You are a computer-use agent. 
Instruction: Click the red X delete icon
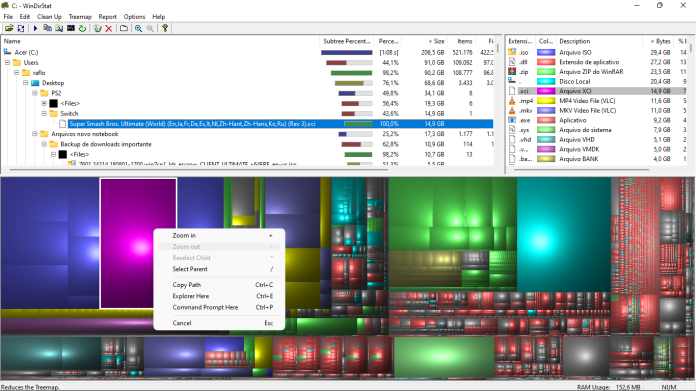pos(109,28)
